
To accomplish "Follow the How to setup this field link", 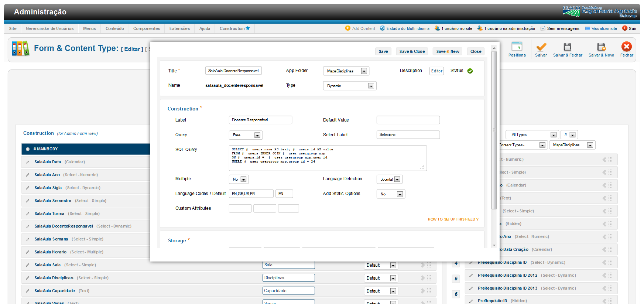I will tap(453, 219).
